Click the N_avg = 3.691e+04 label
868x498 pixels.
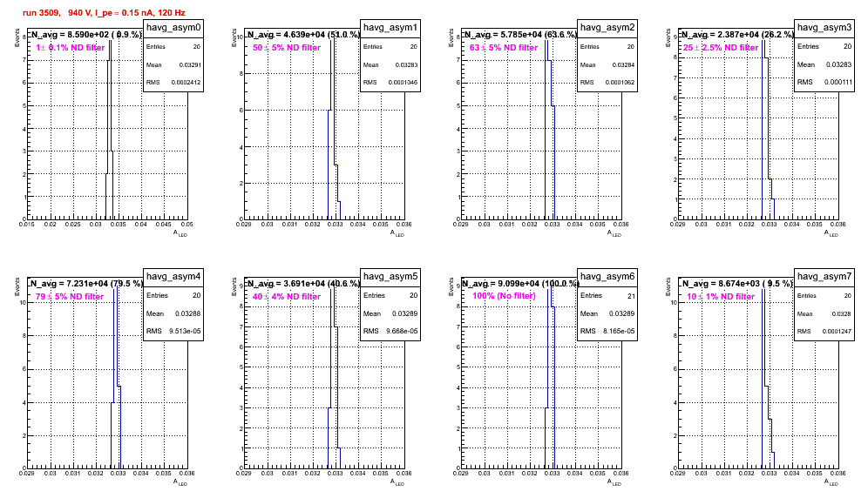pyautogui.click(x=303, y=284)
